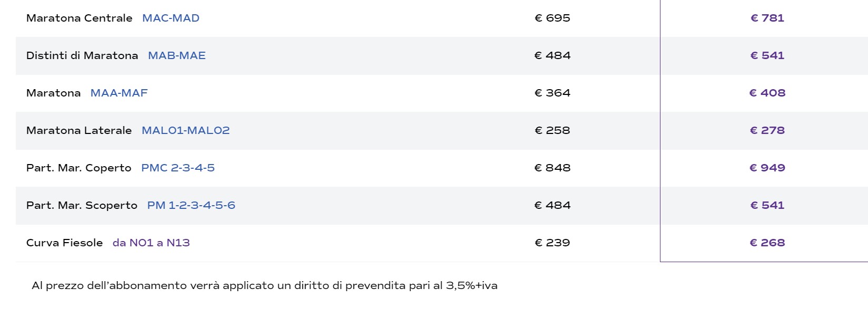Click the highlighted € 268 price
868x317 pixels.
pyautogui.click(x=767, y=243)
